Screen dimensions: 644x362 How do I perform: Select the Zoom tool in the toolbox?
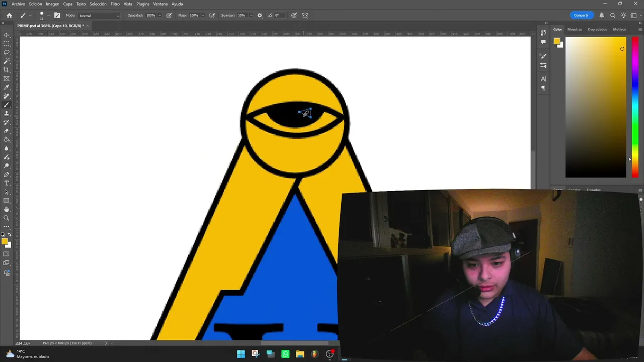click(x=7, y=218)
